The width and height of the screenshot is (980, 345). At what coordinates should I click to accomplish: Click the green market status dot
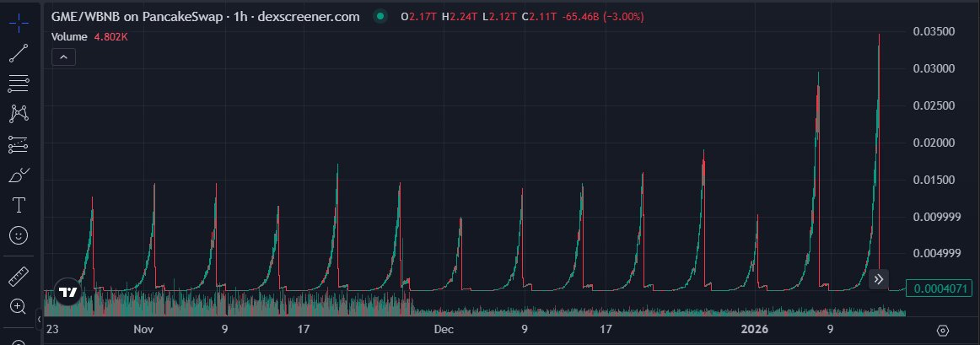pos(380,17)
